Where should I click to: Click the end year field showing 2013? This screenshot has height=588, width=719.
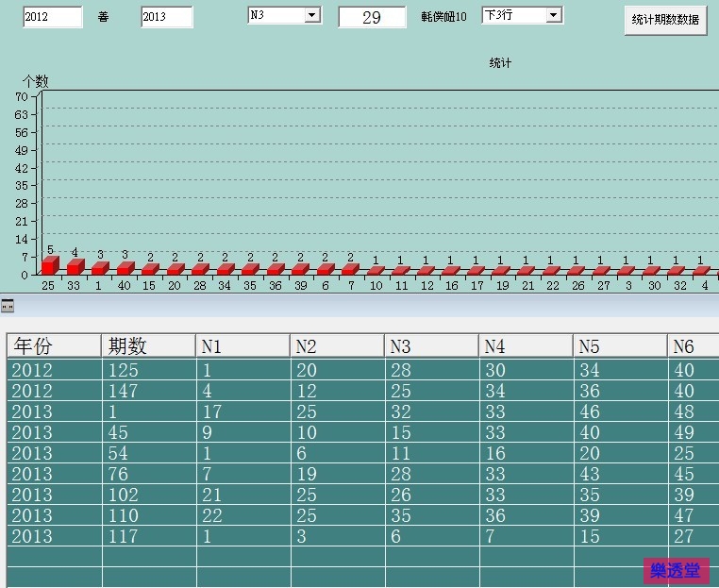coord(166,17)
